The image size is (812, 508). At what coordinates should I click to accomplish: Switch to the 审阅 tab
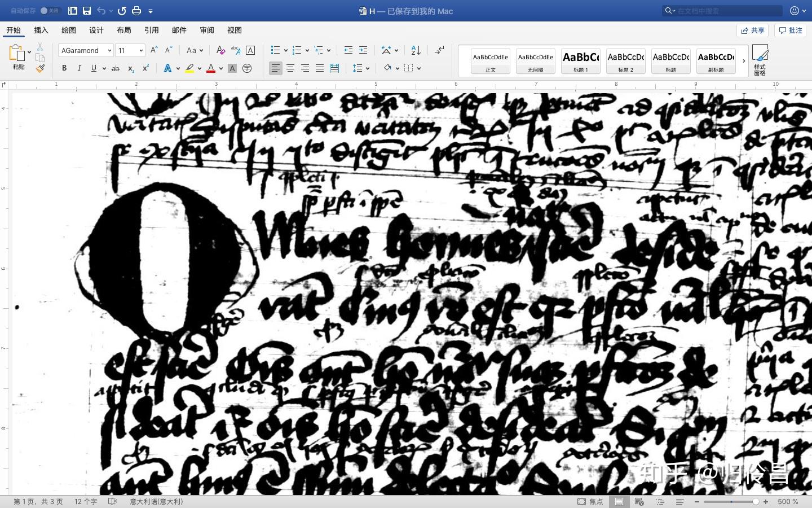(207, 30)
